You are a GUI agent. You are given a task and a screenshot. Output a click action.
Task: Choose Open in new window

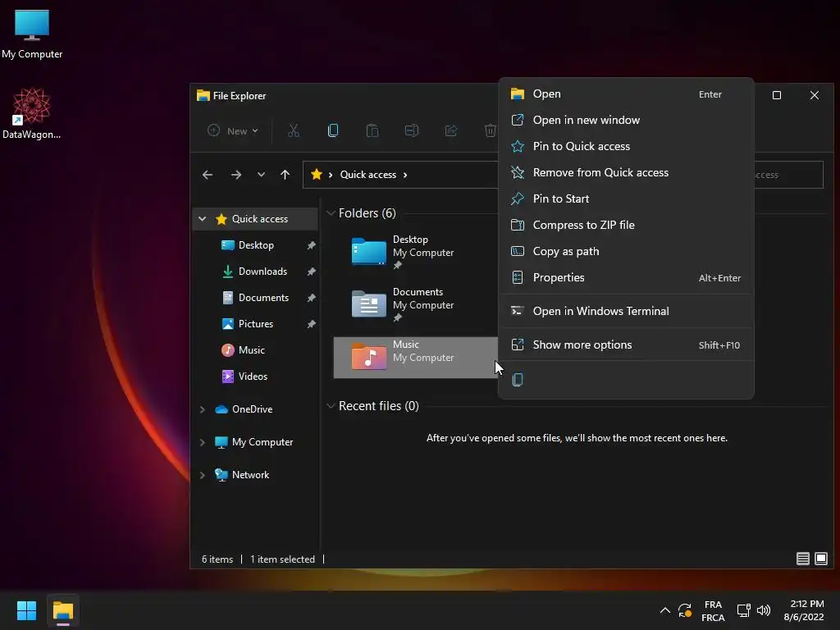coord(626,120)
